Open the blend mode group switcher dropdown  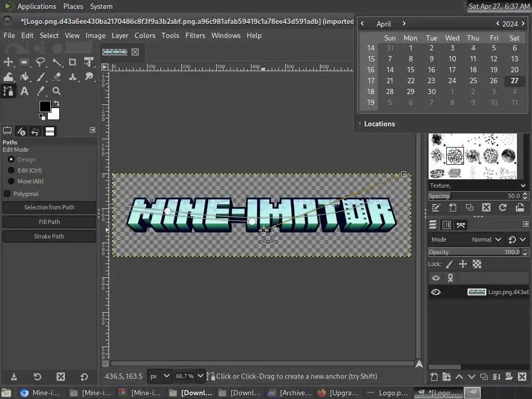pyautogui.click(x=517, y=240)
